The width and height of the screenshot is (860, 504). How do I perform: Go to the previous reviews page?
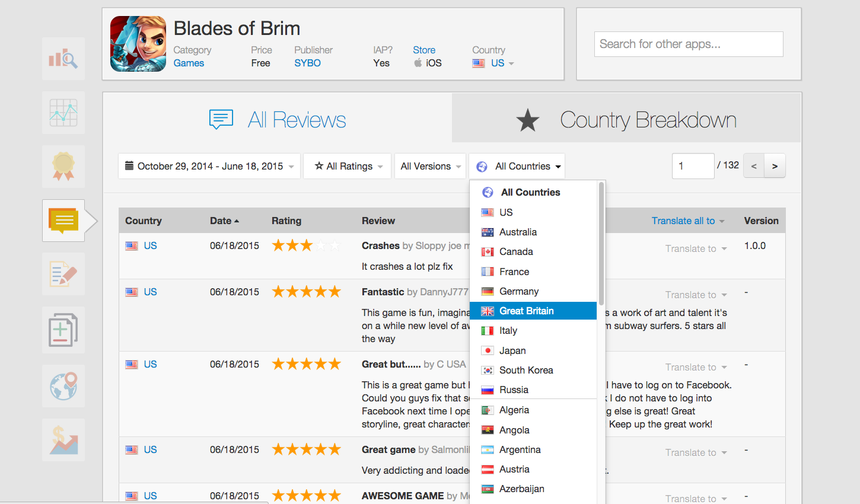(x=754, y=166)
